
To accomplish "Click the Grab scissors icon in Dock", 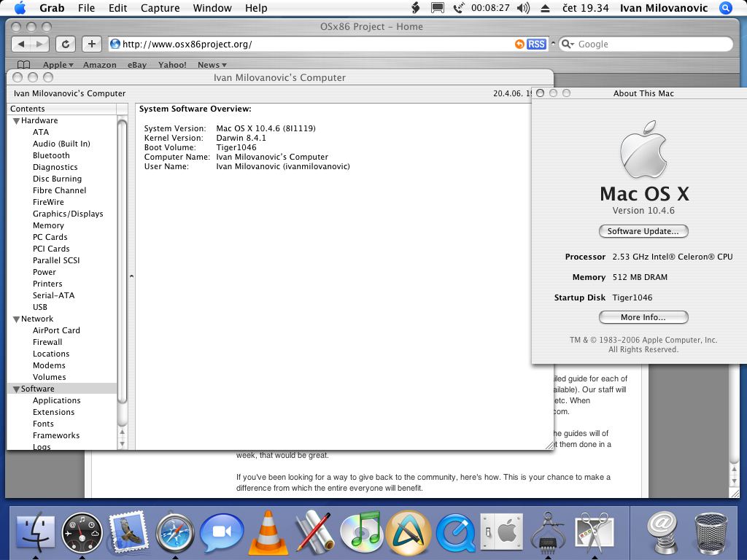I will 595,532.
